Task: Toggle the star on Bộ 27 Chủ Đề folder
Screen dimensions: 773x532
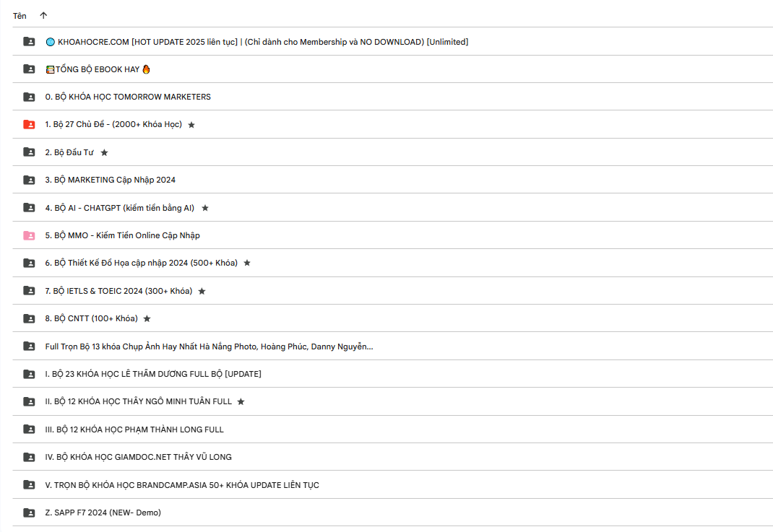Action: 191,125
